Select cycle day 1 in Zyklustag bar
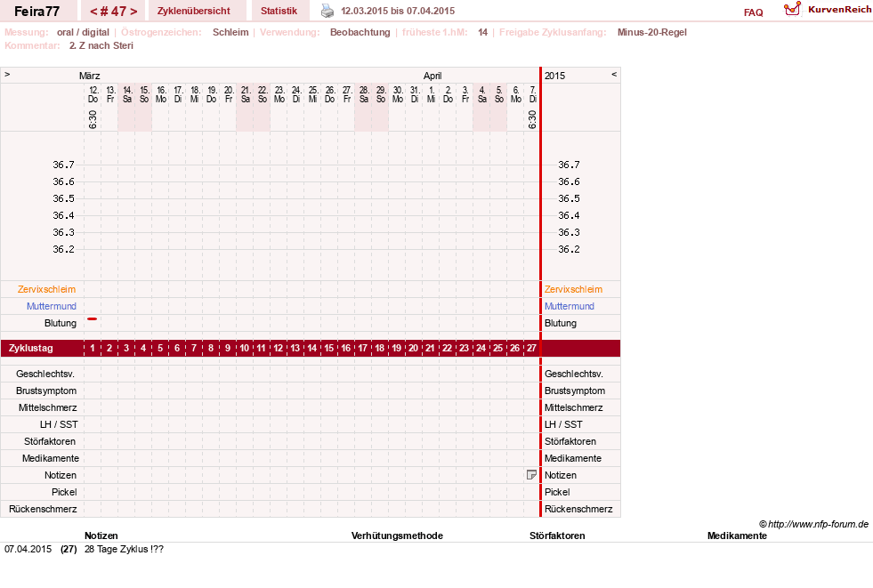 [93, 348]
